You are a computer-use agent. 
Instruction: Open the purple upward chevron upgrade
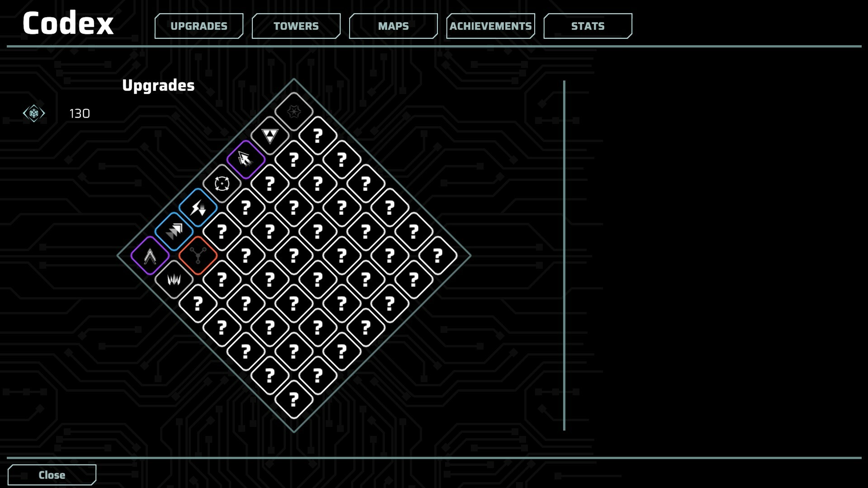pyautogui.click(x=150, y=256)
